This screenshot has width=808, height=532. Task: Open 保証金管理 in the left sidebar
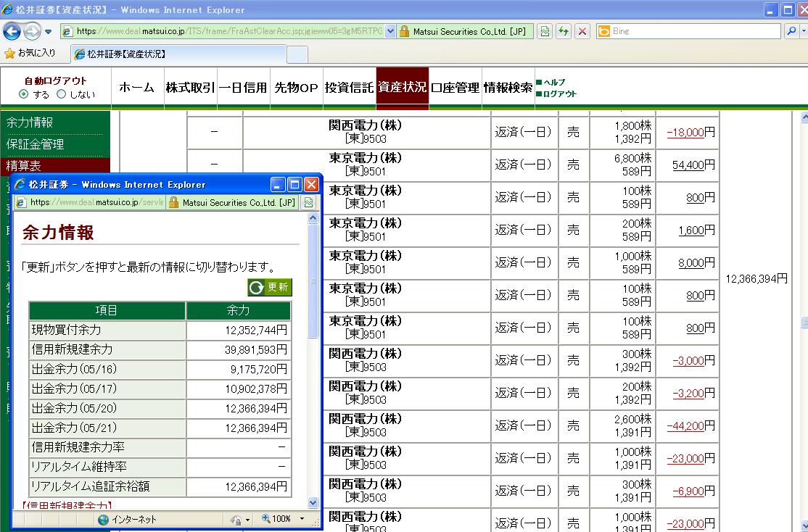pyautogui.click(x=36, y=144)
